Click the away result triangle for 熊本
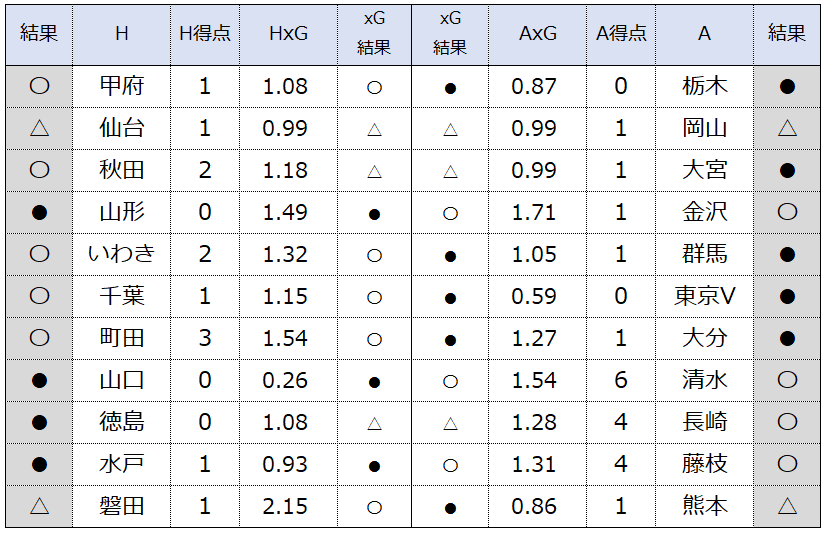 point(787,506)
